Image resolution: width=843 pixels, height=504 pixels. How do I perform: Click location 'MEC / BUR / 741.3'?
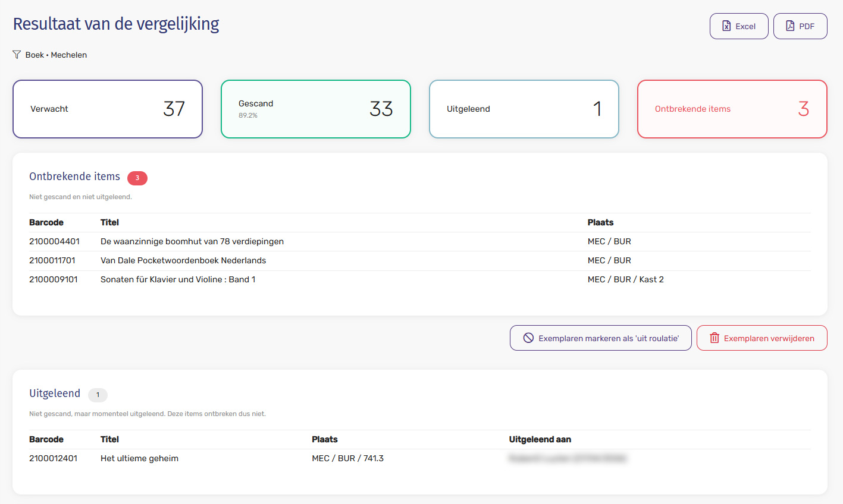(x=348, y=458)
